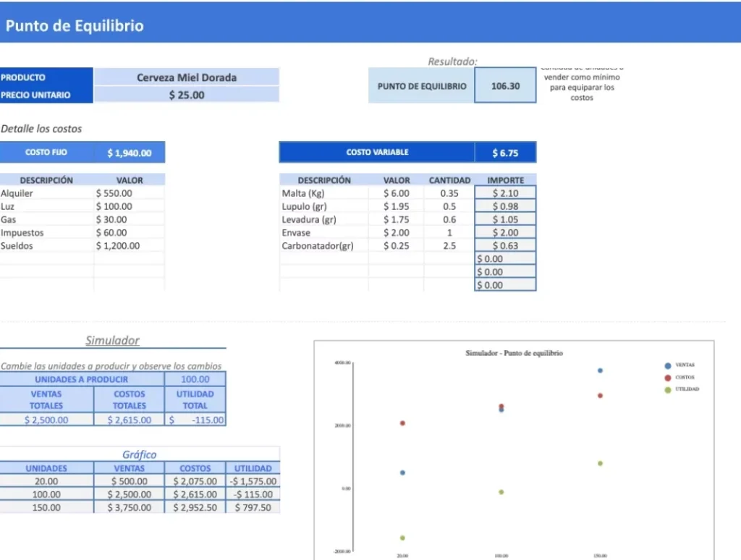Click the green UTILIDAD legend marker
This screenshot has height=560, width=741.
(x=667, y=390)
